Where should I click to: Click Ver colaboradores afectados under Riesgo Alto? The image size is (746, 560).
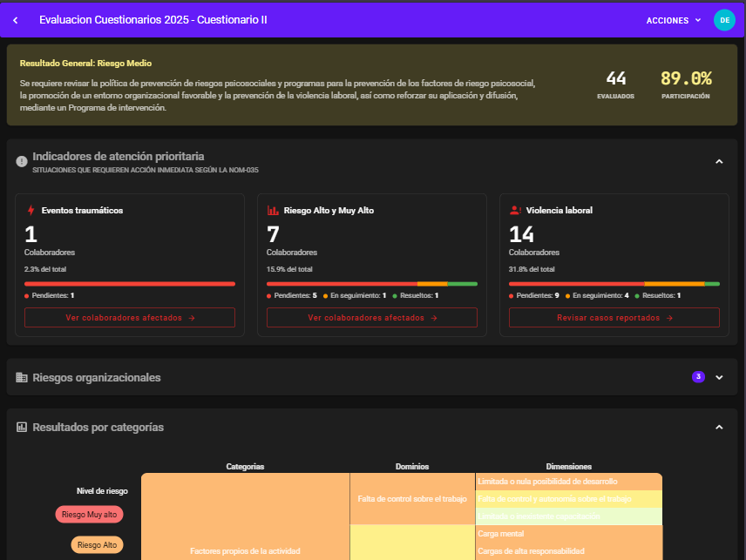pos(371,317)
